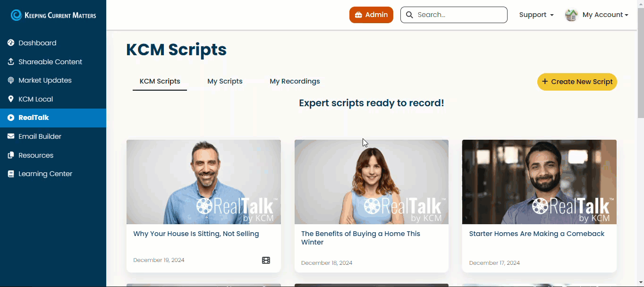644x287 pixels.
Task: Click the Create New Script button
Action: tap(577, 82)
